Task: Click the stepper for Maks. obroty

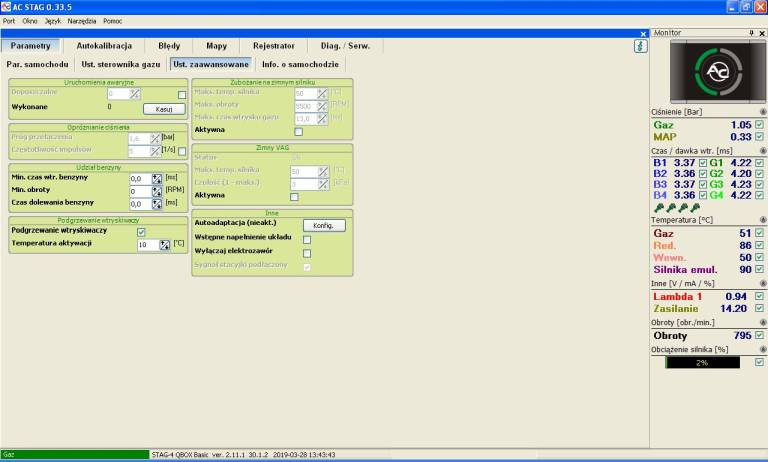Action: [x=322, y=106]
